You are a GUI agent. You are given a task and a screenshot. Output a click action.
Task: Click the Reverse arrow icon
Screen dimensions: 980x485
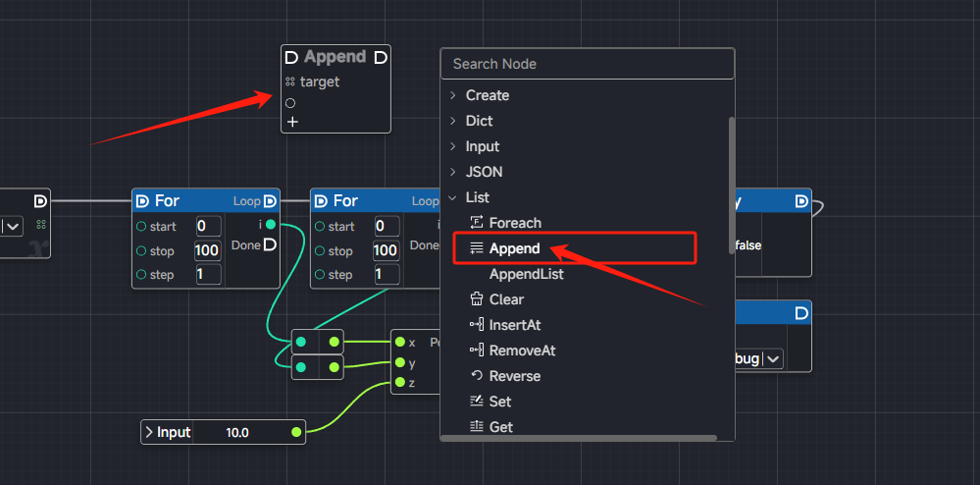(x=477, y=376)
